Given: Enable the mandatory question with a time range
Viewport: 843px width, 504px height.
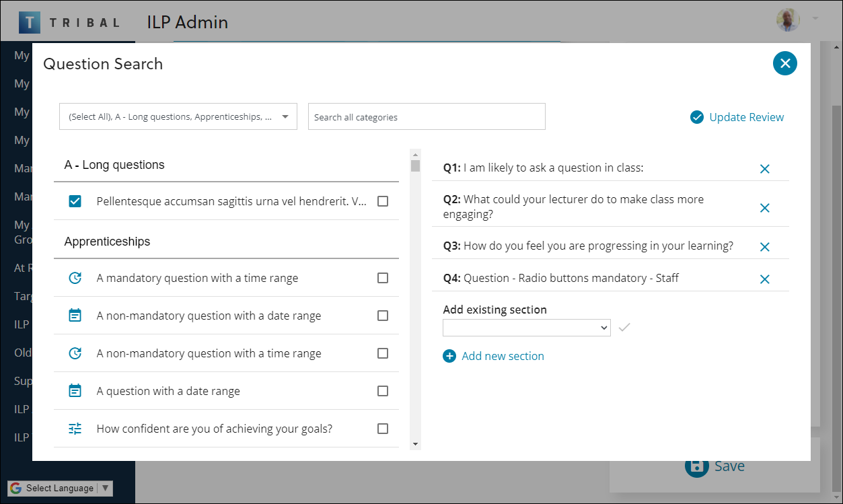Looking at the screenshot, I should click(x=383, y=277).
